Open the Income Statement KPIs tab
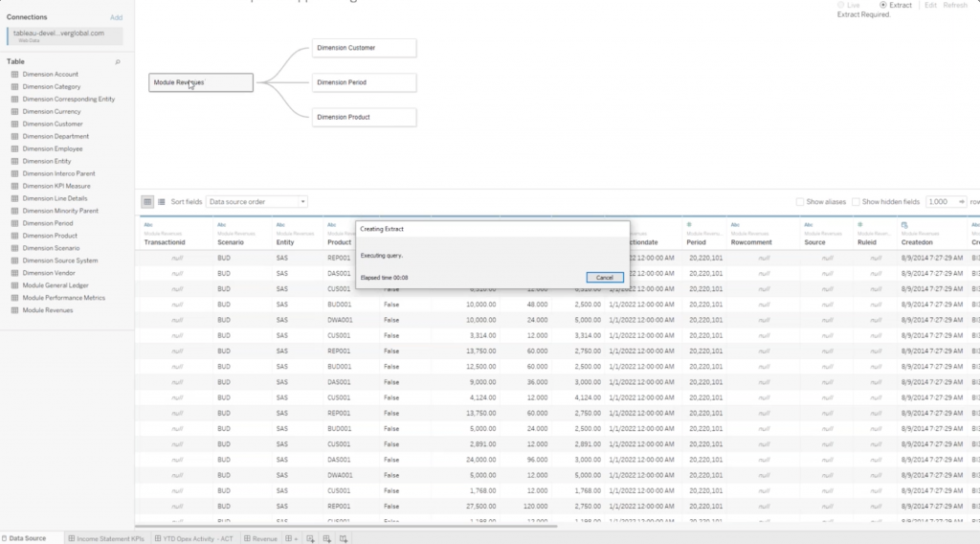Image resolution: width=980 pixels, height=544 pixels. [105, 538]
